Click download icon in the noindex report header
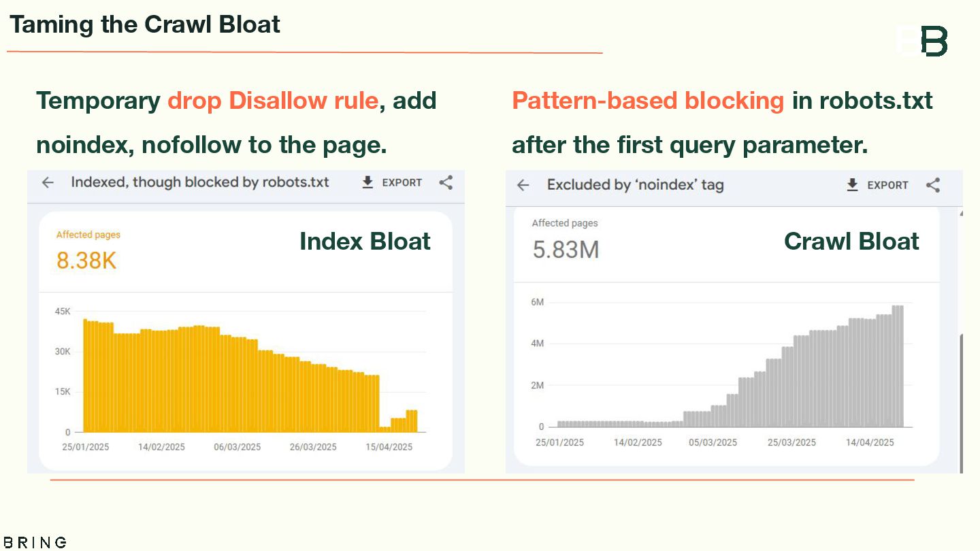 pyautogui.click(x=852, y=185)
